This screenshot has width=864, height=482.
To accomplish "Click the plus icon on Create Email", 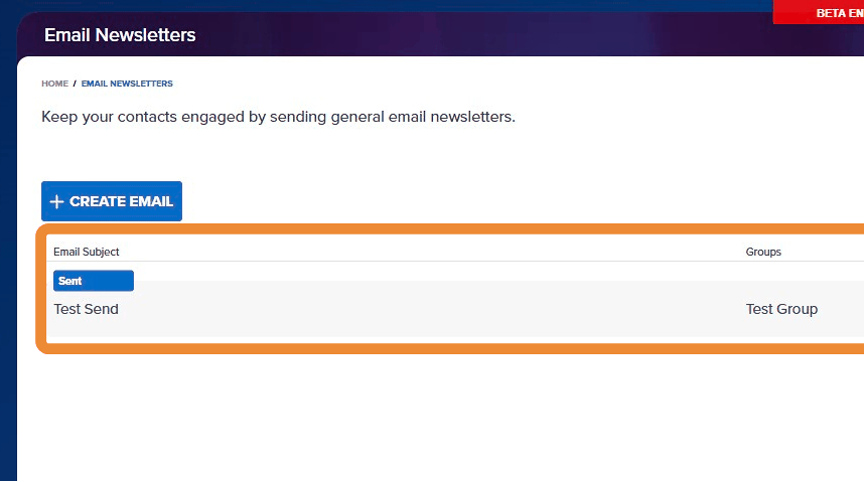I will 57,202.
